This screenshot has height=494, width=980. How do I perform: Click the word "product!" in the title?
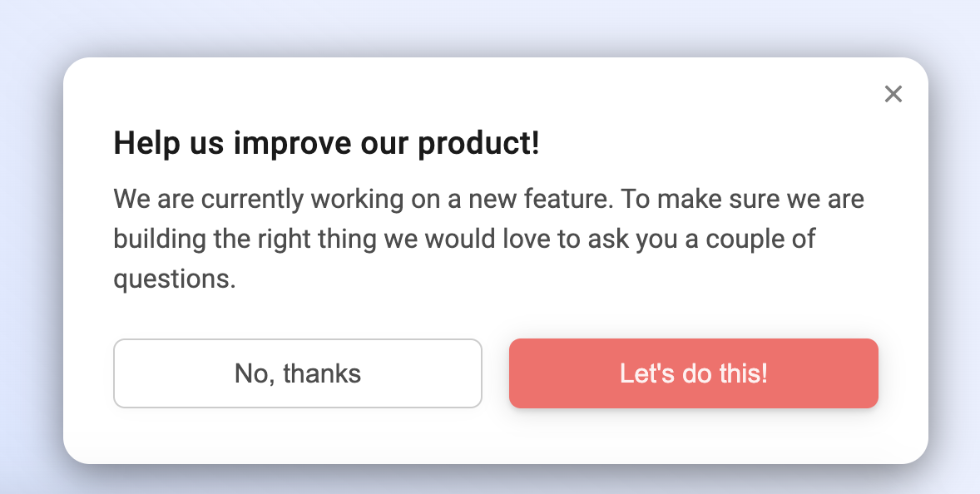tap(478, 144)
